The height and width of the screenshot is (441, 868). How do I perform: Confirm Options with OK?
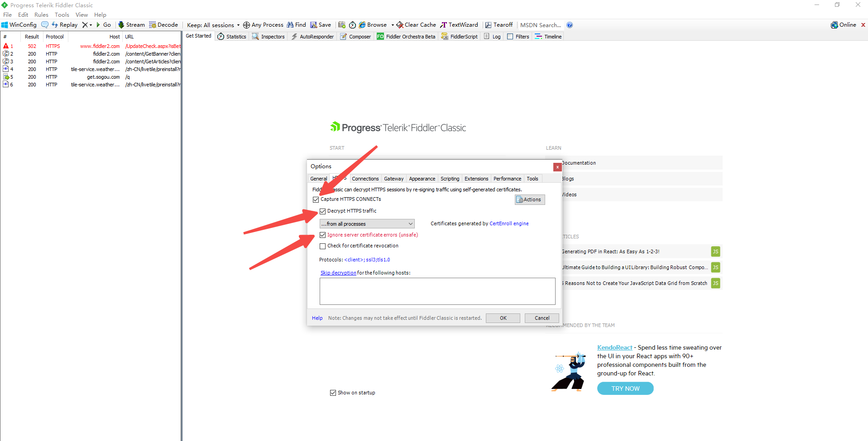[x=503, y=318]
